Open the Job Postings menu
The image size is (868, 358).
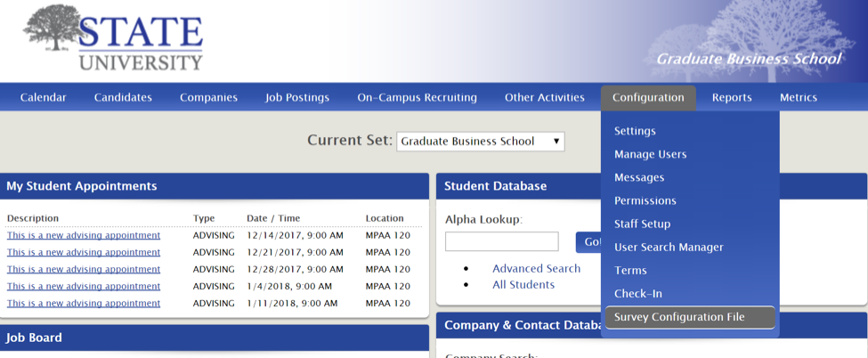tap(297, 98)
